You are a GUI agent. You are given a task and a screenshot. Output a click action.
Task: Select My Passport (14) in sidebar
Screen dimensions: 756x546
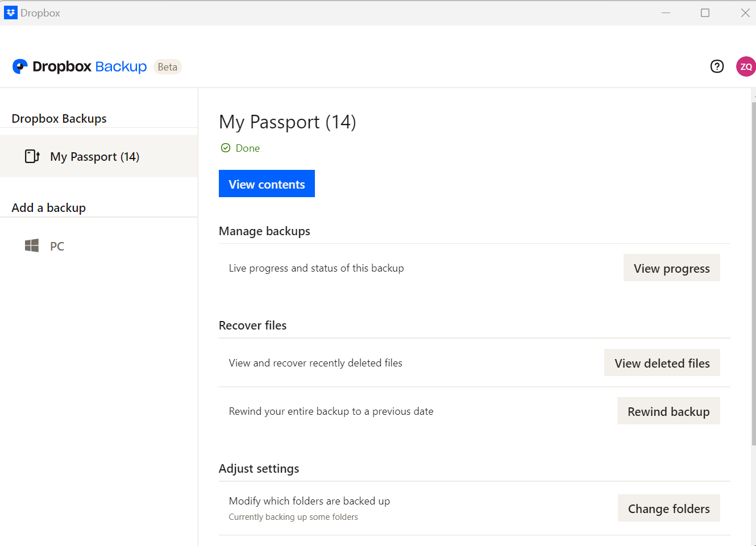pyautogui.click(x=99, y=156)
